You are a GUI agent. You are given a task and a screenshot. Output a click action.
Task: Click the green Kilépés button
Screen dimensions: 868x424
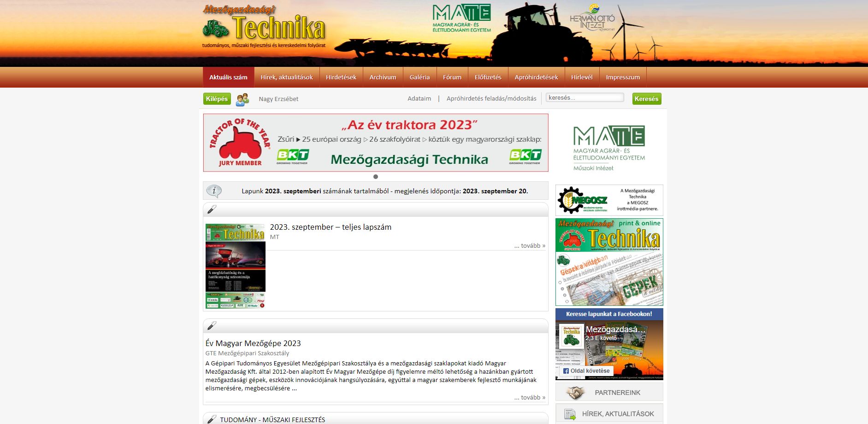[217, 99]
